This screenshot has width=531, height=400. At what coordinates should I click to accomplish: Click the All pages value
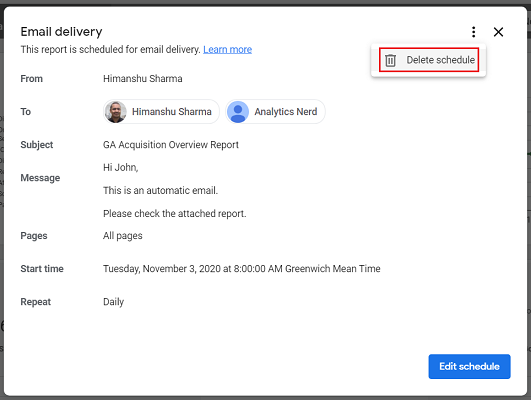tap(123, 236)
